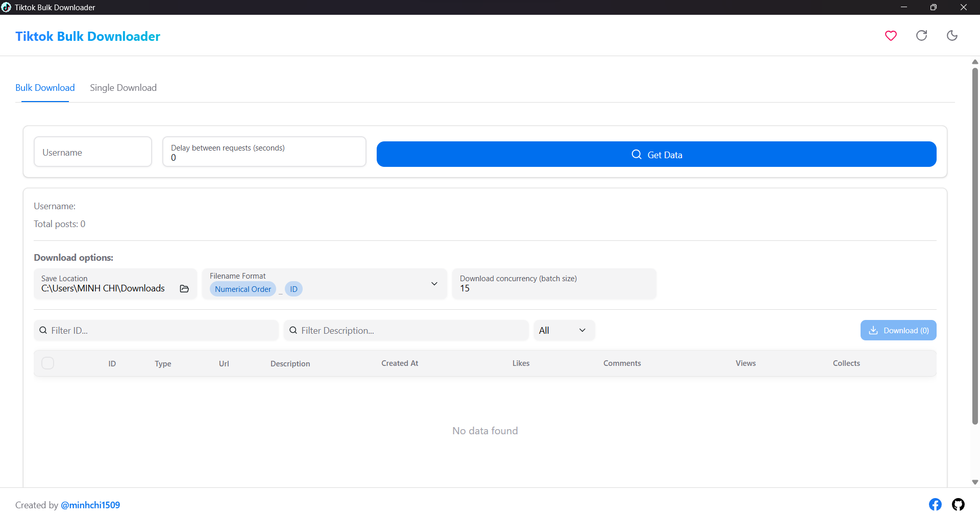Expand the Filename Format dropdown
The height and width of the screenshot is (520, 980).
pyautogui.click(x=434, y=284)
